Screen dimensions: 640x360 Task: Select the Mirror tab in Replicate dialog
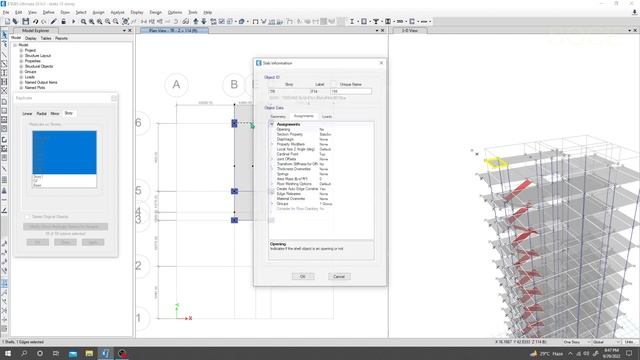click(55, 113)
